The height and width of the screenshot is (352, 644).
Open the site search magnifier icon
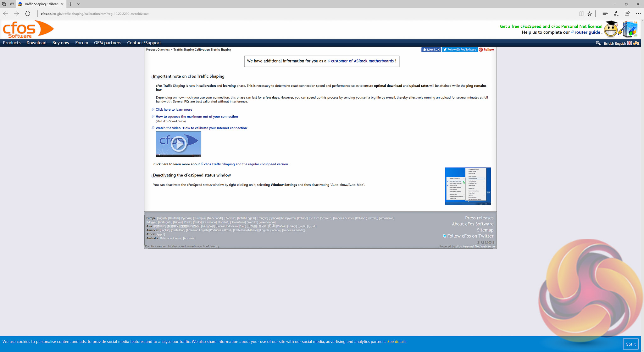pos(598,43)
